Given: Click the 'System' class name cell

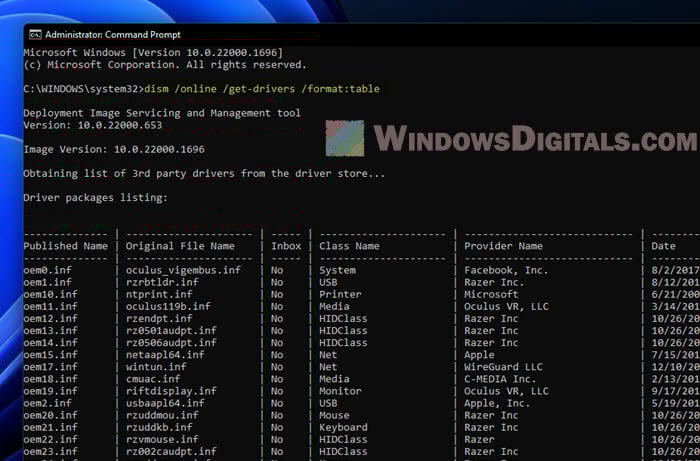Looking at the screenshot, I should pyautogui.click(x=337, y=270).
